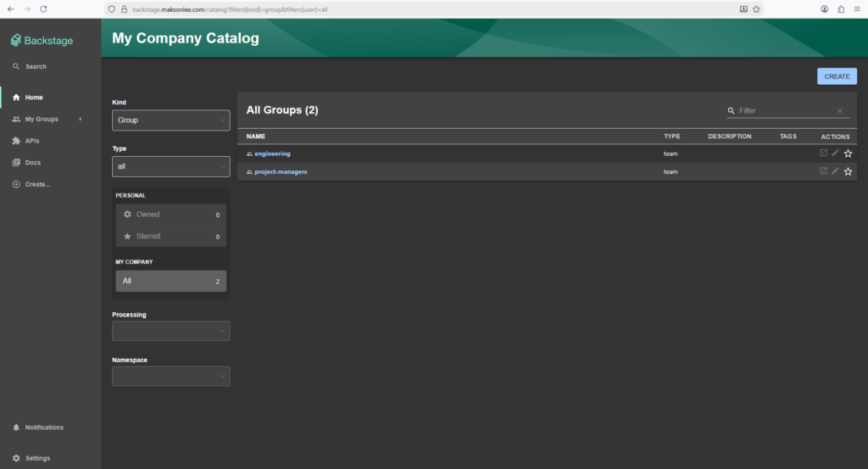The image size is (868, 469).
Task: Star the engineering group
Action: click(848, 154)
